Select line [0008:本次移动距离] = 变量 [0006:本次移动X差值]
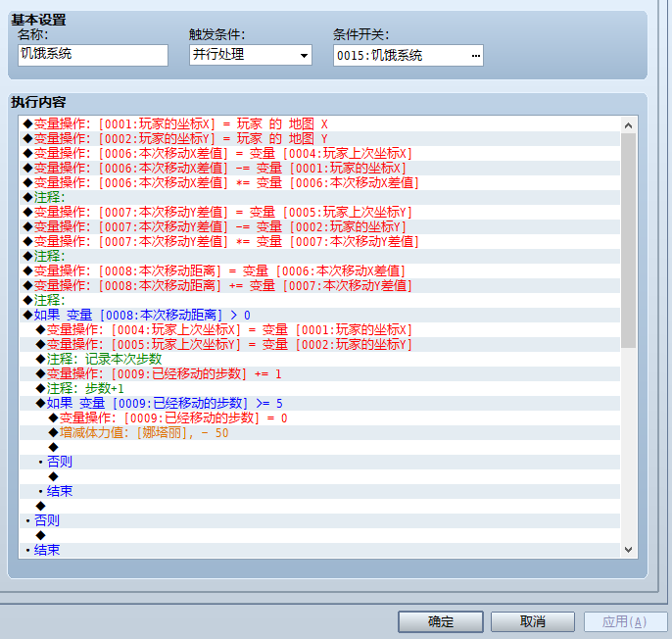 click(x=319, y=271)
